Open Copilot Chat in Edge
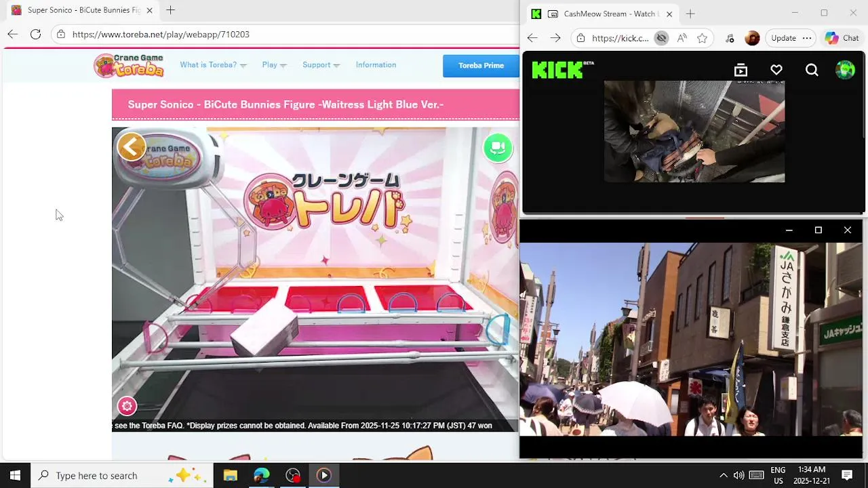 coord(842,38)
